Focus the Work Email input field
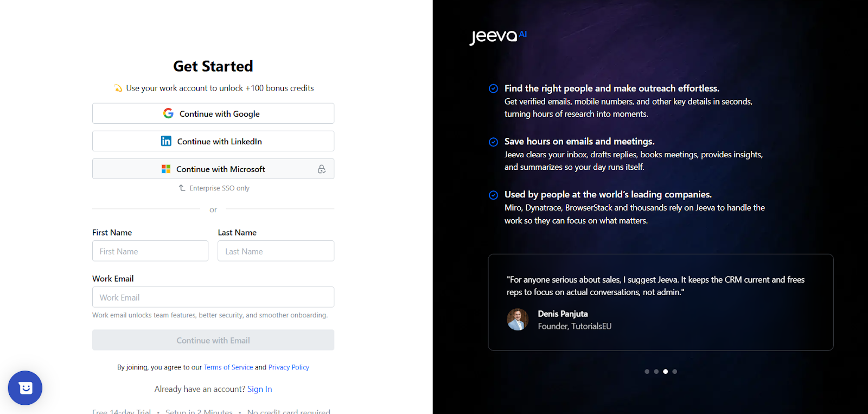Viewport: 868px width, 414px height. click(x=213, y=297)
